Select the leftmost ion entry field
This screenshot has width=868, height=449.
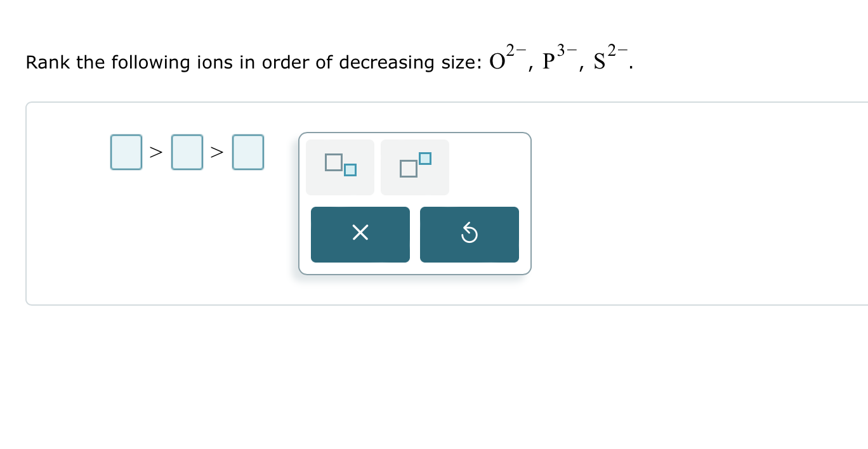(126, 152)
